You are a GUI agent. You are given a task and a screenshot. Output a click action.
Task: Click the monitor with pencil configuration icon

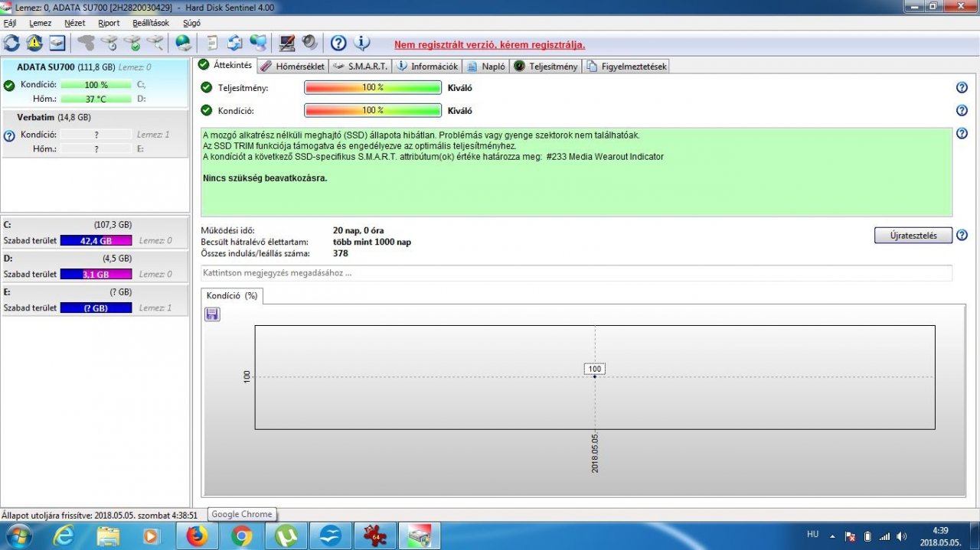pos(287,43)
